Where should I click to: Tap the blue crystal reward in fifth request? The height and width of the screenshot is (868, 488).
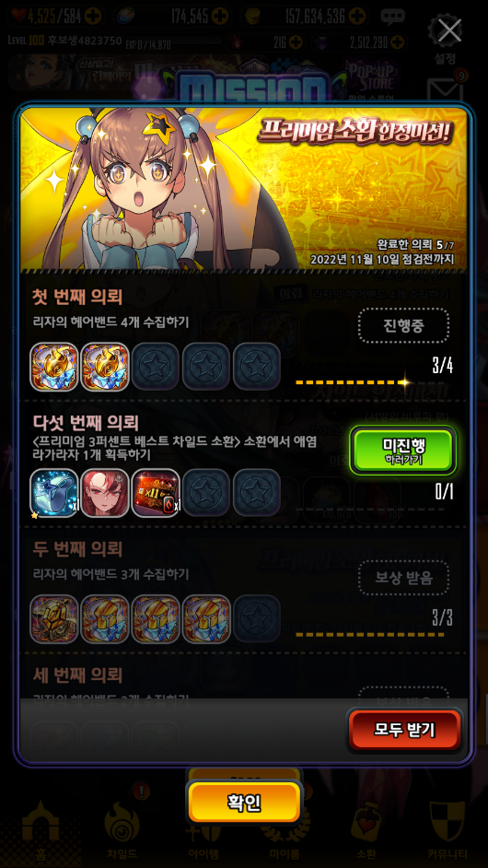(x=54, y=493)
